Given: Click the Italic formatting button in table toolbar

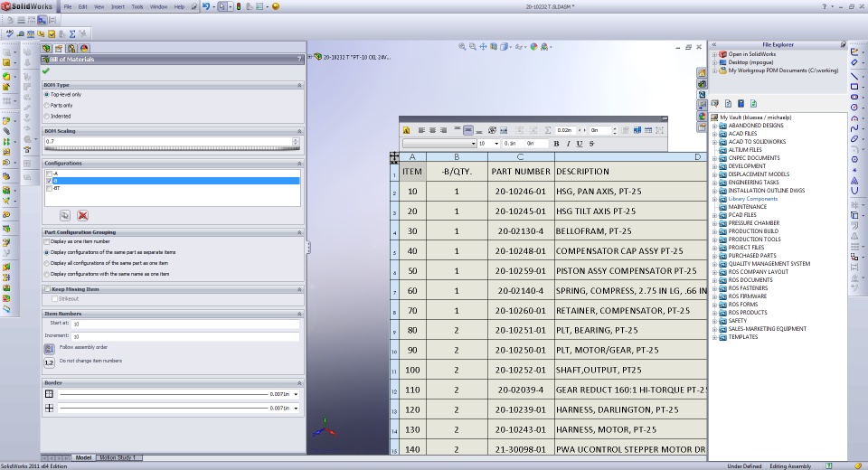Looking at the screenshot, I should (x=568, y=144).
